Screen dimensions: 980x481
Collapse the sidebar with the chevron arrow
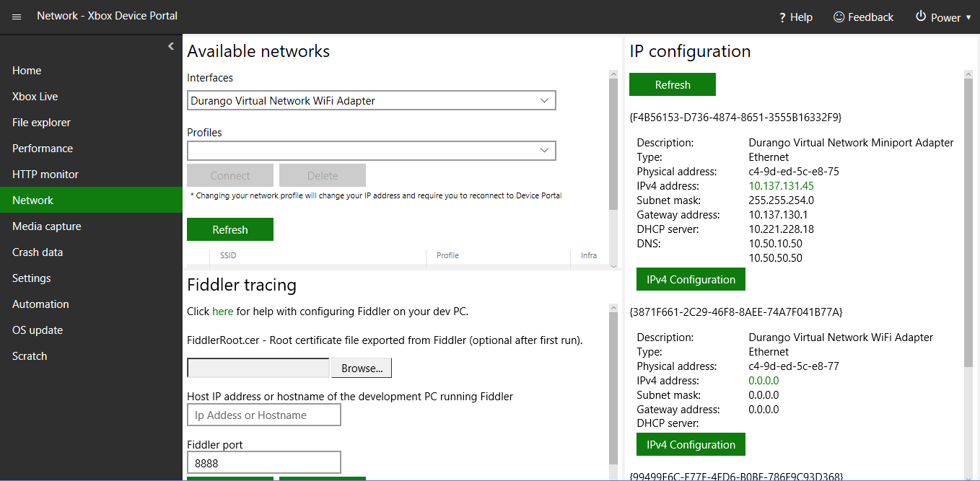click(x=171, y=46)
